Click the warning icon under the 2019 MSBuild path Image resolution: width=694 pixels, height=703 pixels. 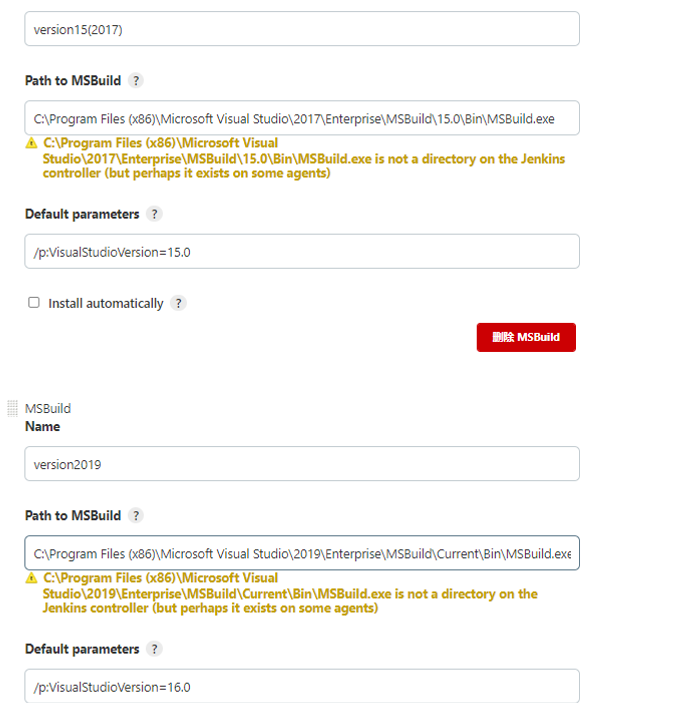tap(32, 579)
